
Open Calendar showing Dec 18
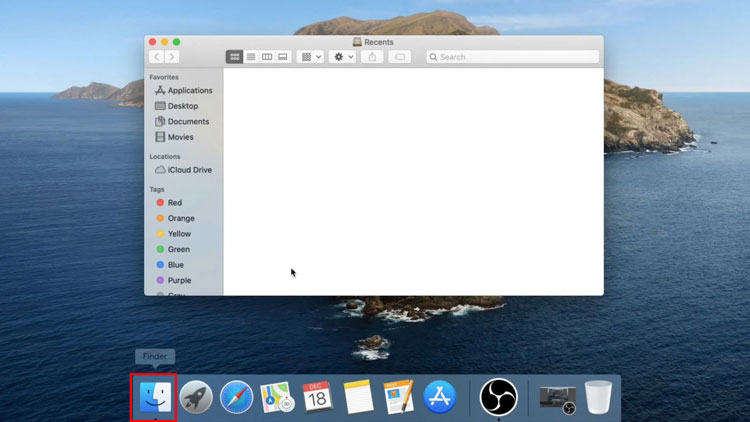(x=317, y=397)
